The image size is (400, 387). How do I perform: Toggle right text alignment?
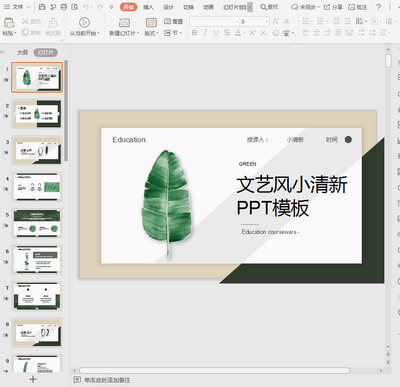[327, 33]
